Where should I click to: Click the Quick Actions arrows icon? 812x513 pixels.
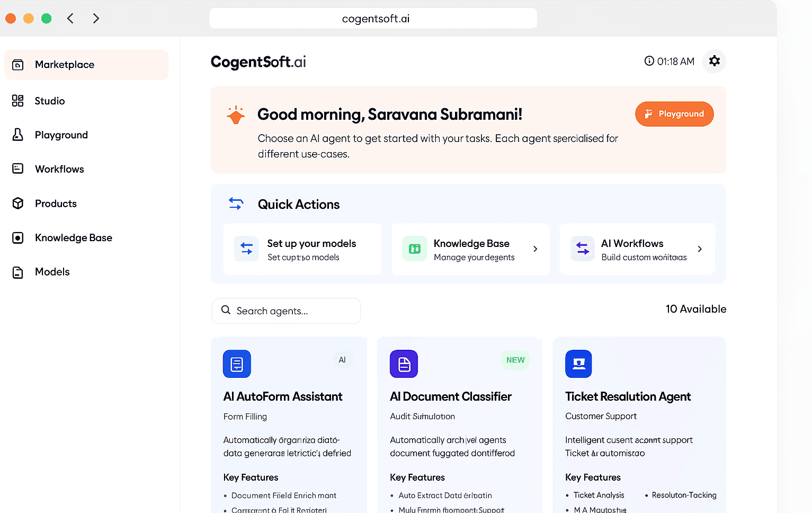236,204
